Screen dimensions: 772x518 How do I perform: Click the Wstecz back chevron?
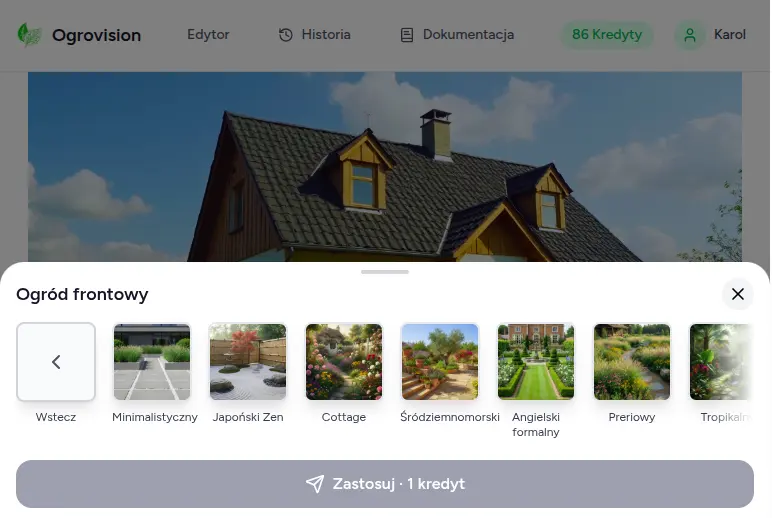coord(56,362)
